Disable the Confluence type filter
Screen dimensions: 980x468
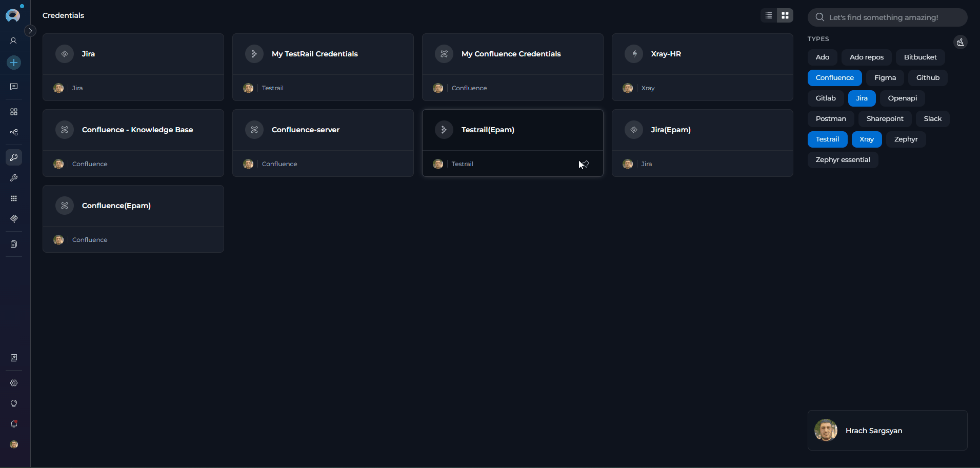point(834,77)
